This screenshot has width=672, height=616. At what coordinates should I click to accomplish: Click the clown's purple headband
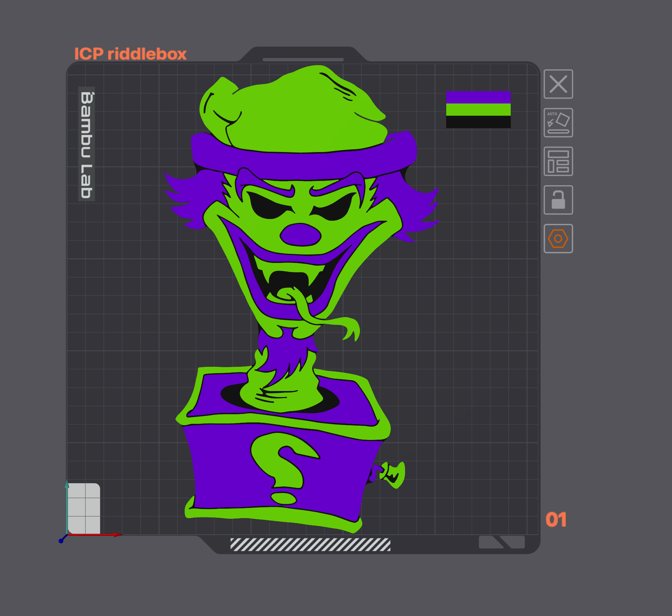301,158
